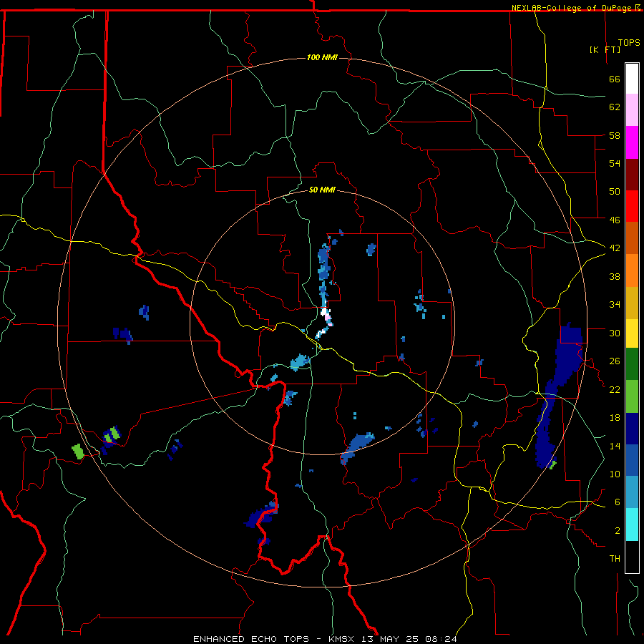Viewport: 644px width, 644px height.
Task: Click the legend value "14"
Action: (x=615, y=446)
